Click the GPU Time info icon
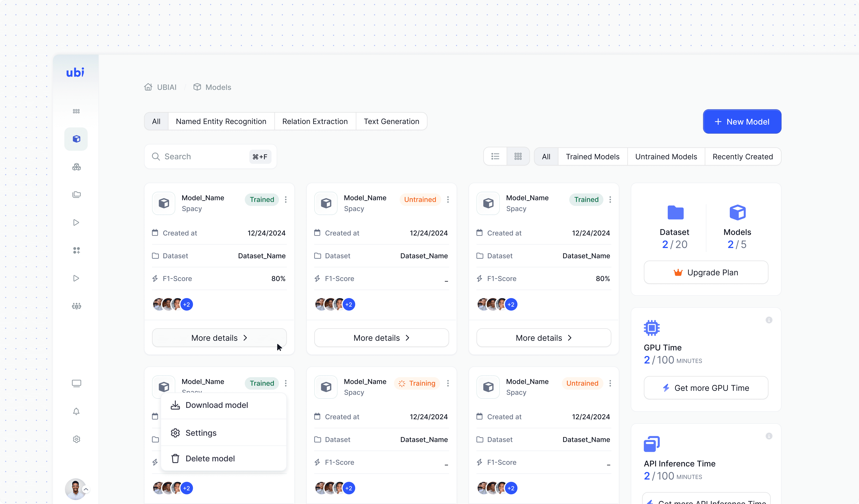This screenshot has height=504, width=859. pyautogui.click(x=769, y=320)
